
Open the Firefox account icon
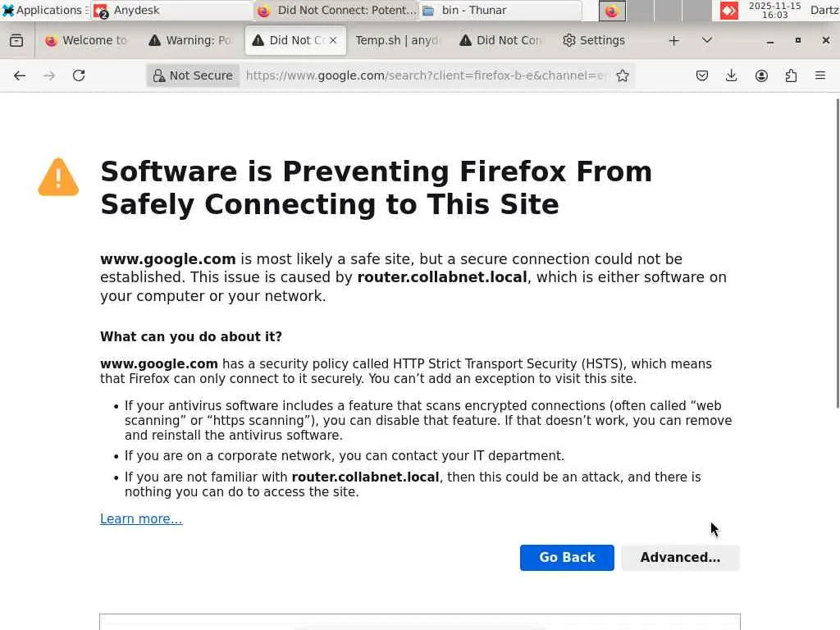761,75
